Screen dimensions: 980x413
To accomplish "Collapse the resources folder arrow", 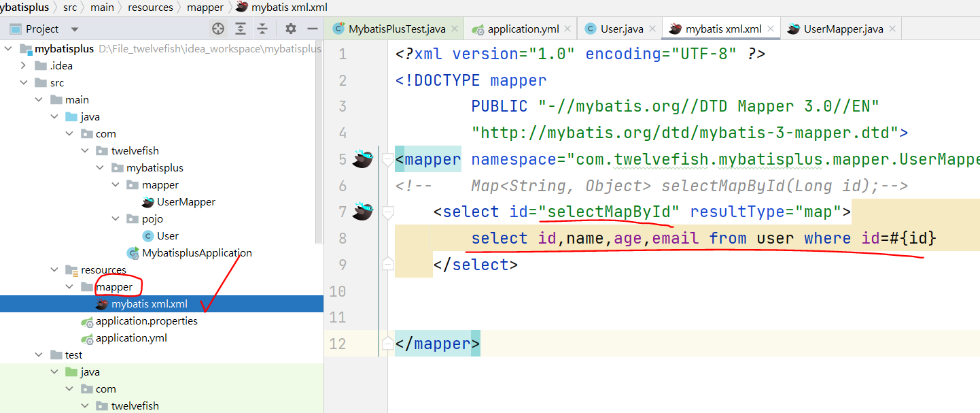I will (54, 270).
